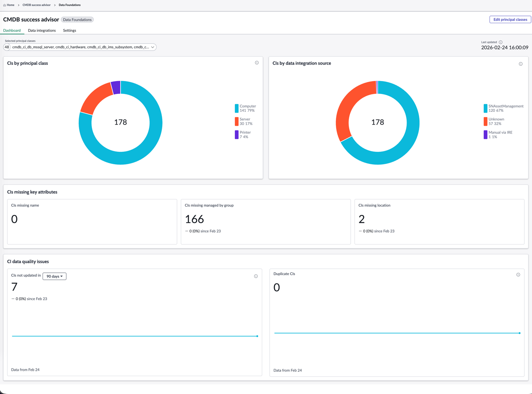Click info icon on CIs by data integration source
The width and height of the screenshot is (532, 394).
(x=521, y=64)
